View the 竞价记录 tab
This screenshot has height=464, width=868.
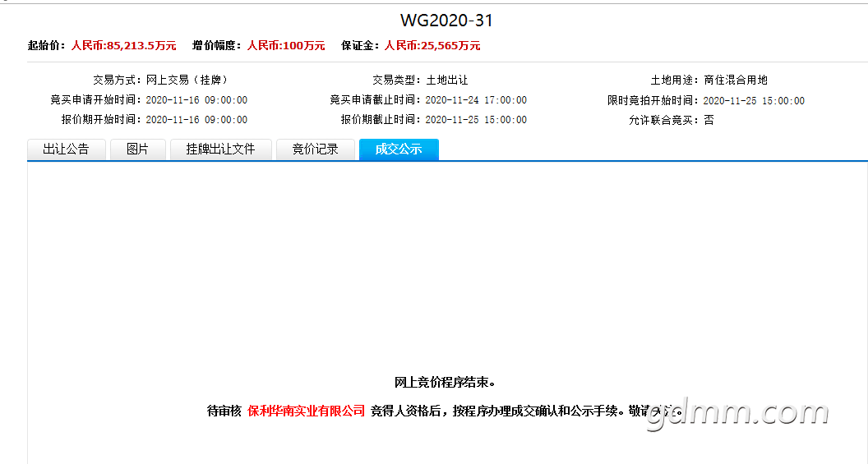(x=316, y=149)
